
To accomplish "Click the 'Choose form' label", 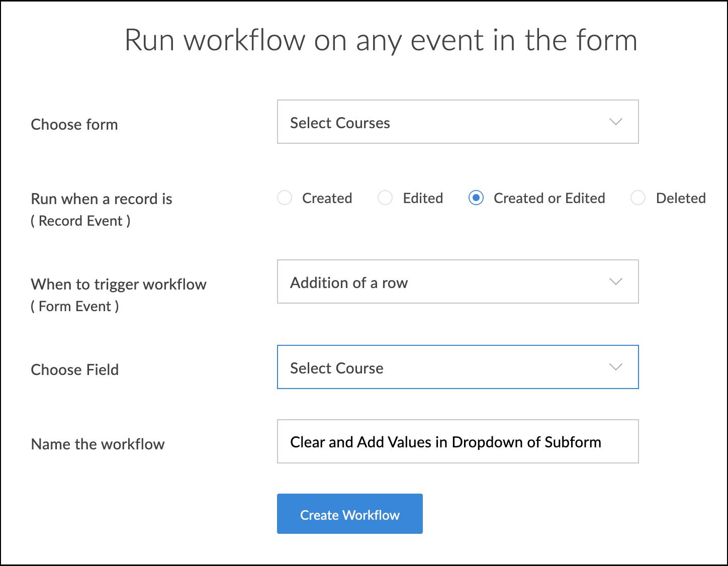I will point(74,124).
